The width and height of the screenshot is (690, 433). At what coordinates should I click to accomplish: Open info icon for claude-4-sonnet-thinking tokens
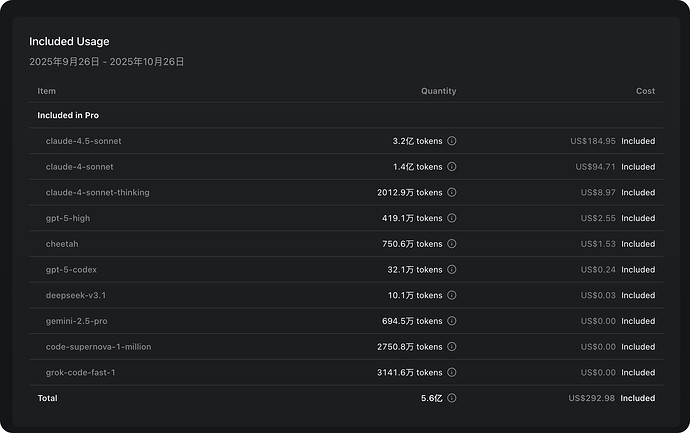tap(451, 192)
